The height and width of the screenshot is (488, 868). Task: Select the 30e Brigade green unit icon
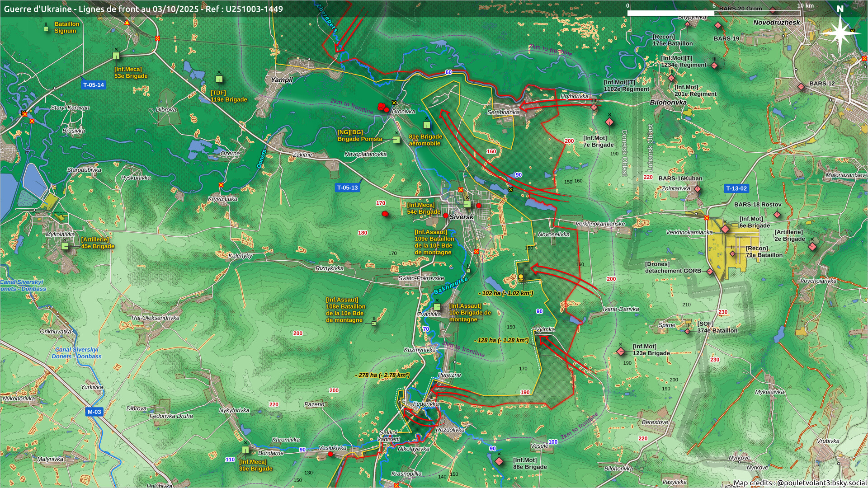(245, 450)
